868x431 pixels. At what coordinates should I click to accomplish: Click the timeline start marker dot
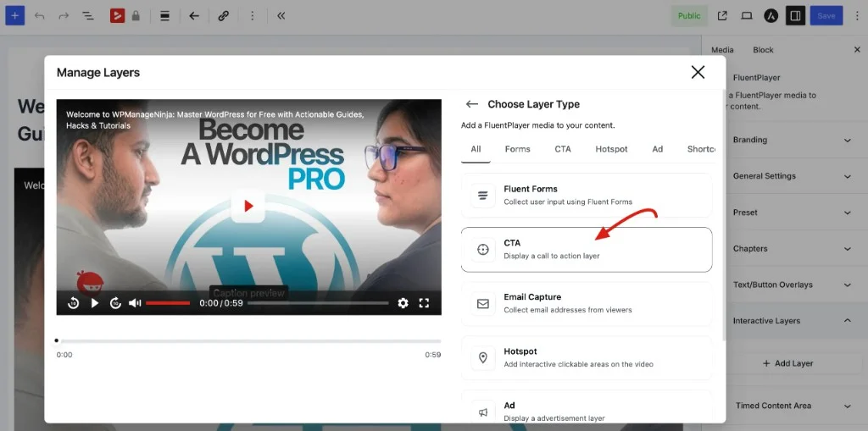(57, 340)
